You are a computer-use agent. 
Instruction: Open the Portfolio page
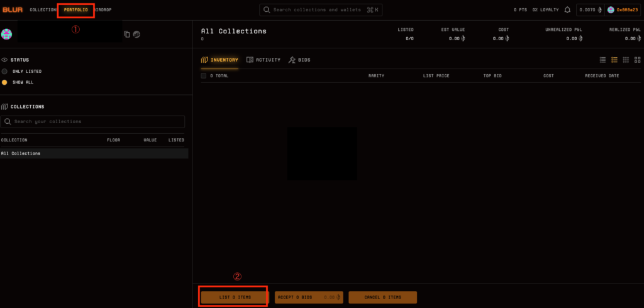76,9
